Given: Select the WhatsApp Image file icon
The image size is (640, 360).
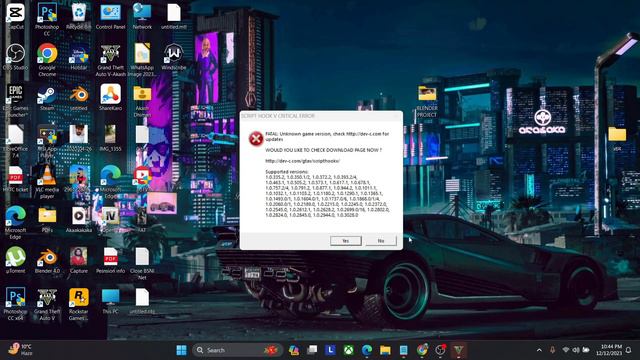Looking at the screenshot, I should (x=142, y=60).
